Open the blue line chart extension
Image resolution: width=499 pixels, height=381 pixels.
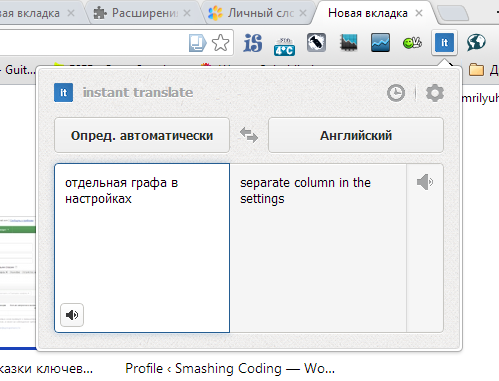380,43
